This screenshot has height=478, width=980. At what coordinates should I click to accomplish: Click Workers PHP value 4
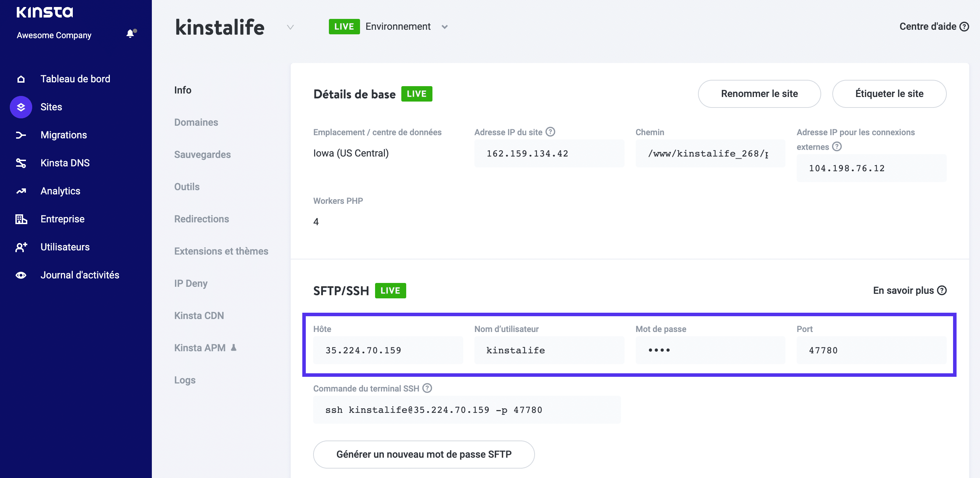point(316,222)
